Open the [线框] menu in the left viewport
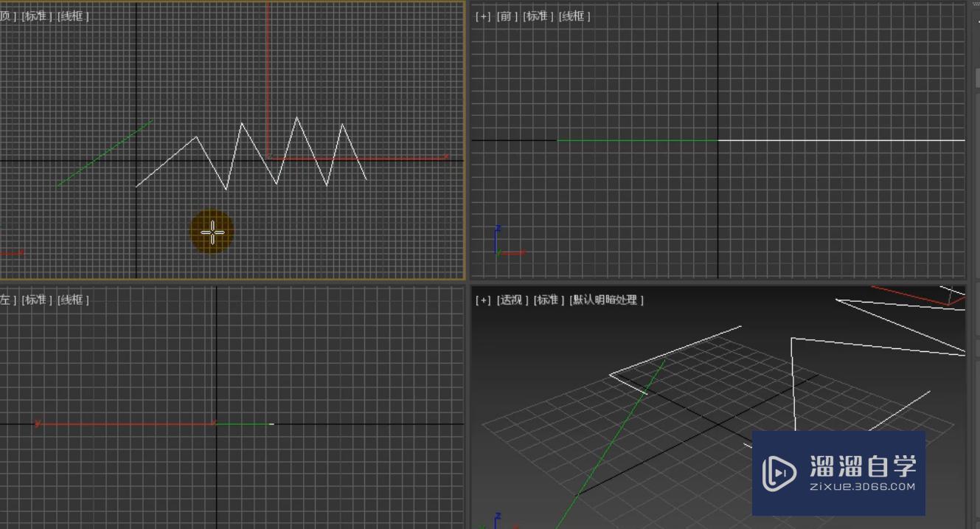Image resolution: width=980 pixels, height=529 pixels. tap(73, 300)
